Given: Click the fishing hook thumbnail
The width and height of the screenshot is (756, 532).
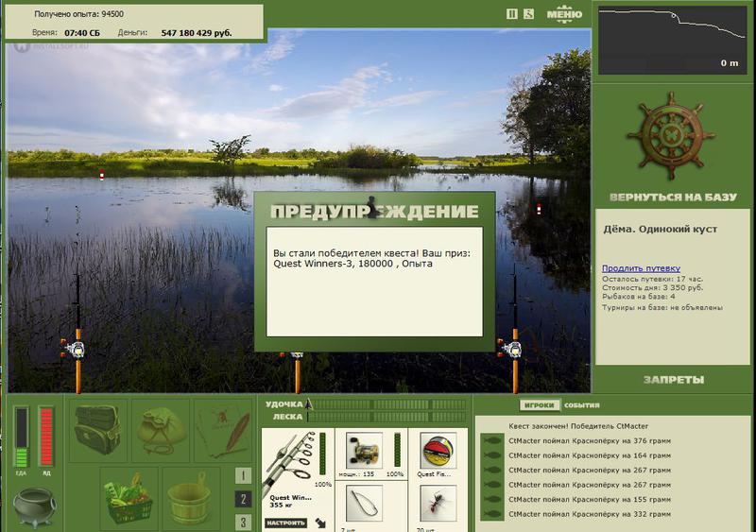Looking at the screenshot, I should pos(365,504).
